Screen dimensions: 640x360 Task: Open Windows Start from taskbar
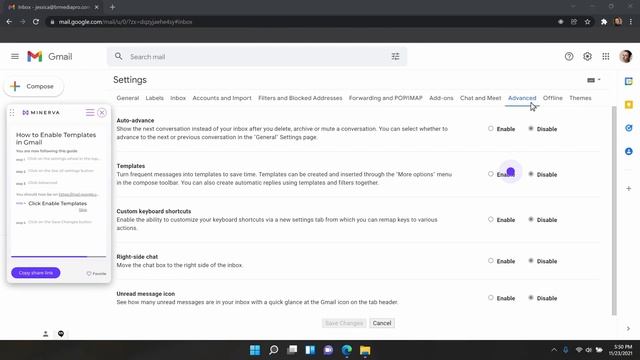click(x=255, y=350)
